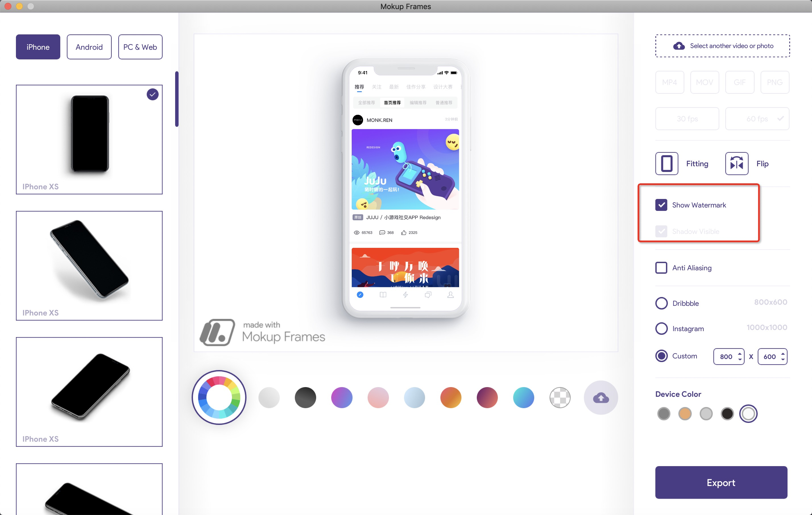Uncheck the Show Watermark checkbox
Screen dimensions: 812x515
661,205
